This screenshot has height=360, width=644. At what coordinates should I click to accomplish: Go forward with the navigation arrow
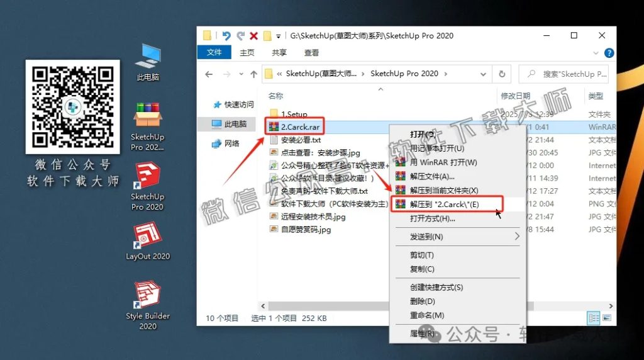coord(226,74)
